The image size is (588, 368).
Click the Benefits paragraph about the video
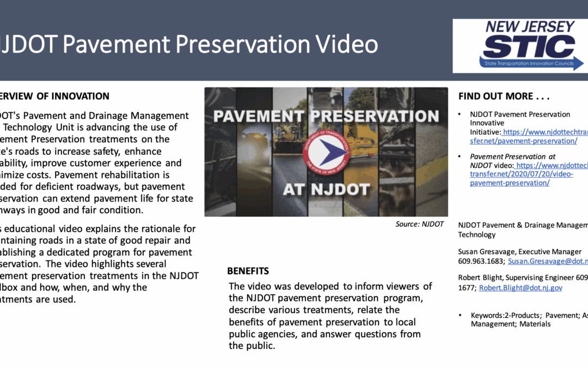coord(330,316)
